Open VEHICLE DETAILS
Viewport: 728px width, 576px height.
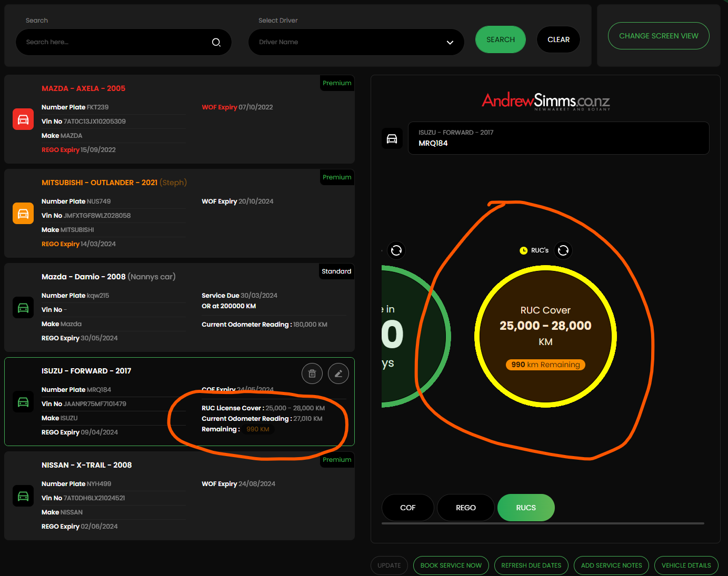686,565
